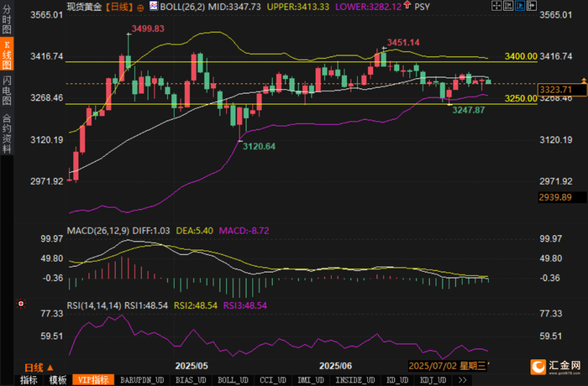Click the BOLL indicator chart icon
This screenshot has height=386, width=588.
154,6
